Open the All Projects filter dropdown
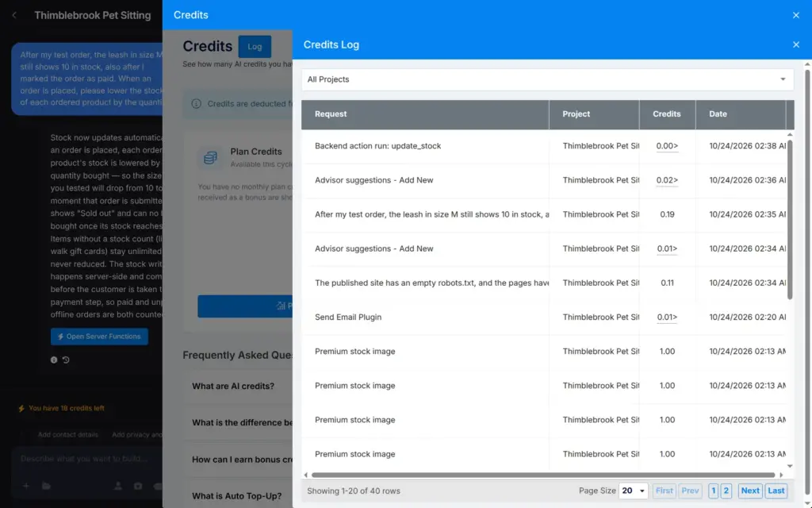Screen dimensions: 812x508 (547, 79)
